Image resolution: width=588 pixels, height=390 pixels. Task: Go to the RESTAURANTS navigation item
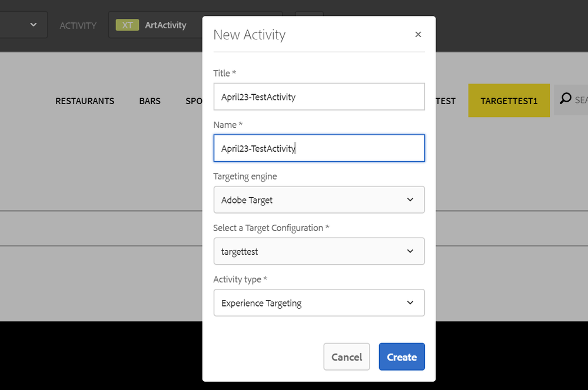coord(85,101)
